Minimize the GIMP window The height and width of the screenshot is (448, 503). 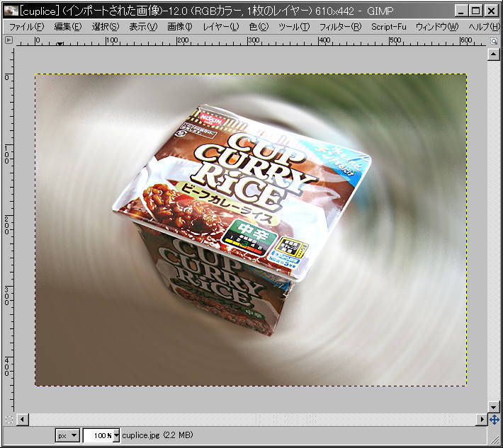click(461, 11)
